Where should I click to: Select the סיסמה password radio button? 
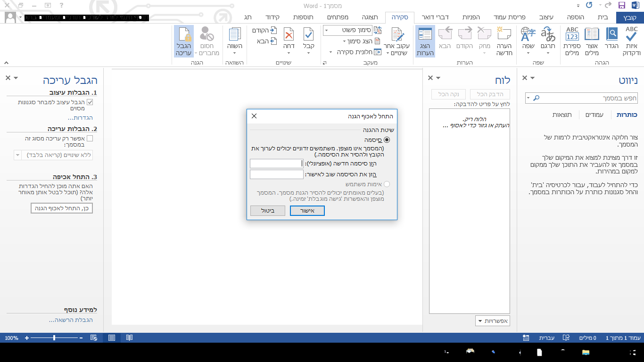coord(387,140)
